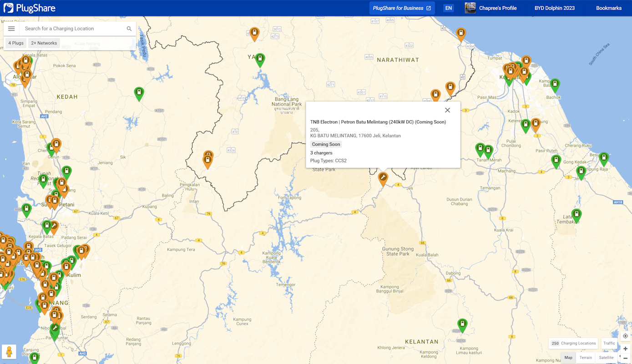
Task: Open the TNB Electron station title
Action: tap(378, 122)
